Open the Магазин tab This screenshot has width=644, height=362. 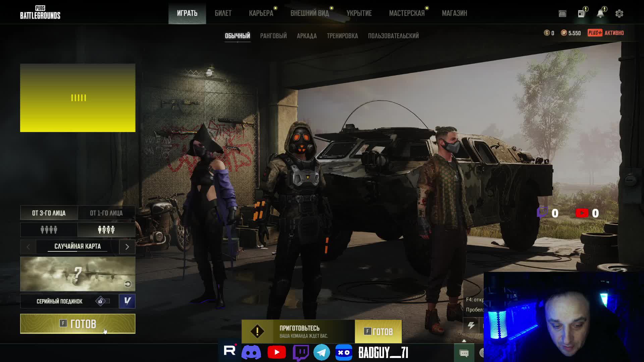(454, 13)
